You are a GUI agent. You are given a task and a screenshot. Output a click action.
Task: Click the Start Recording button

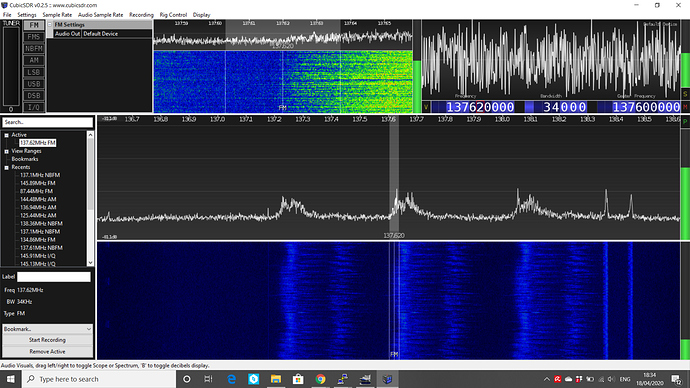click(x=48, y=340)
